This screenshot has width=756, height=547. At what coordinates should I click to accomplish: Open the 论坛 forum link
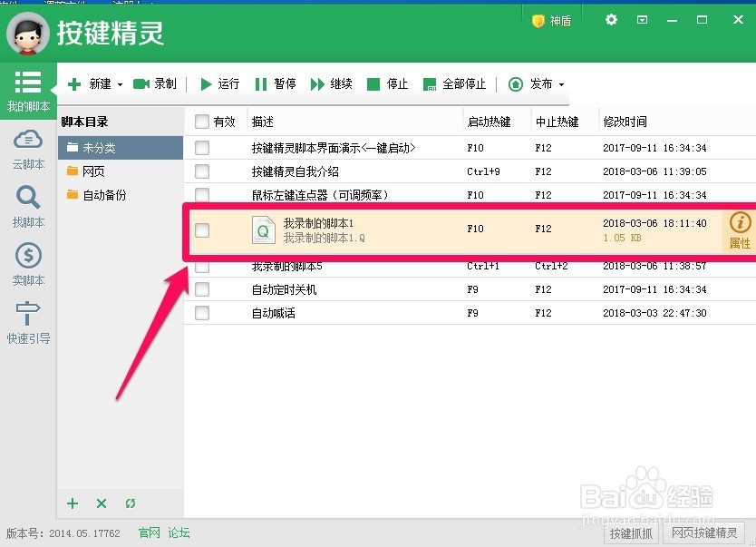click(x=179, y=533)
